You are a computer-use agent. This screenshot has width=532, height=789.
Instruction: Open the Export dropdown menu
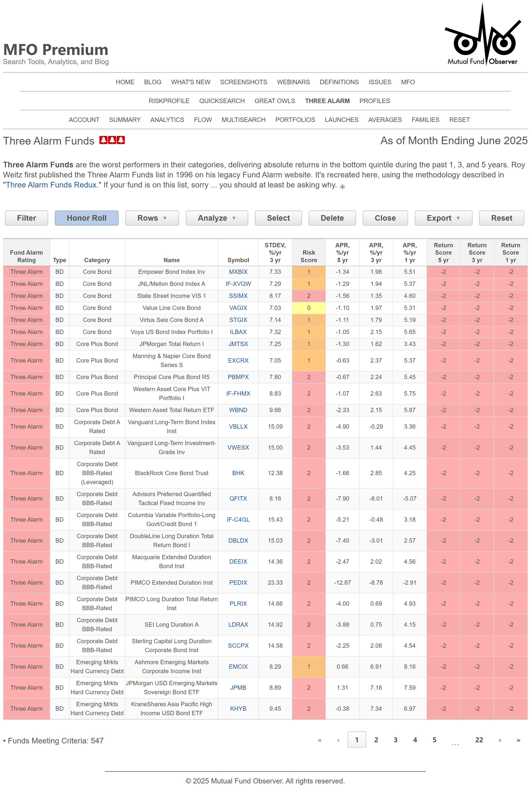click(x=443, y=218)
